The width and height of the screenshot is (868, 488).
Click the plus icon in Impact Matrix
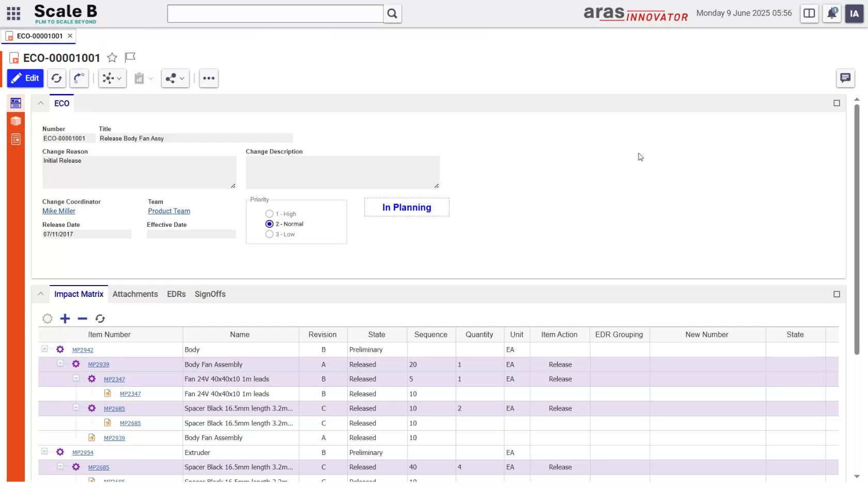tap(65, 319)
